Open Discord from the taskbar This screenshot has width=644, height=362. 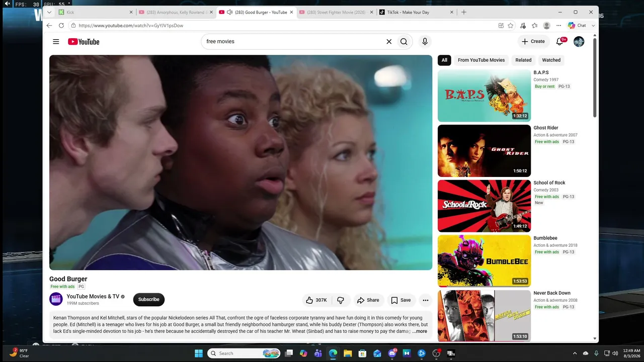392,353
